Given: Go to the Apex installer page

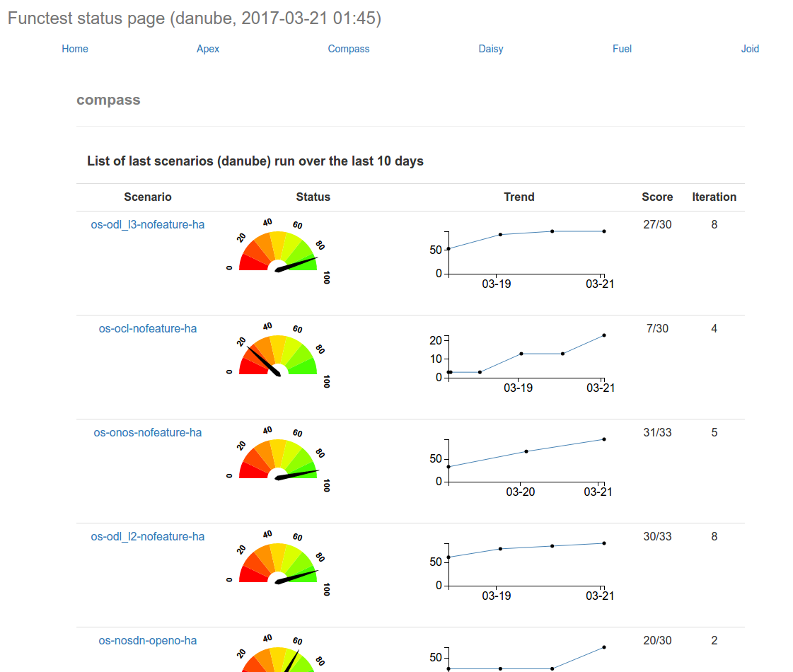Looking at the screenshot, I should click(208, 49).
